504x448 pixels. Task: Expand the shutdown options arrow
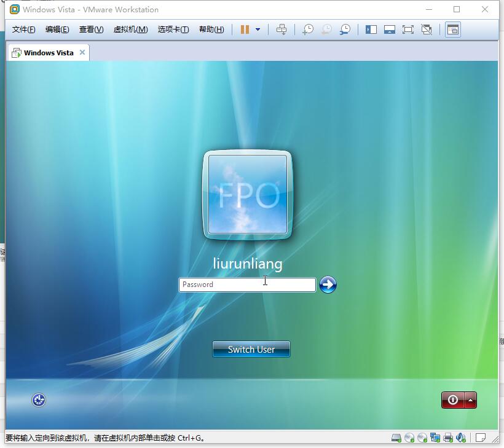471,400
